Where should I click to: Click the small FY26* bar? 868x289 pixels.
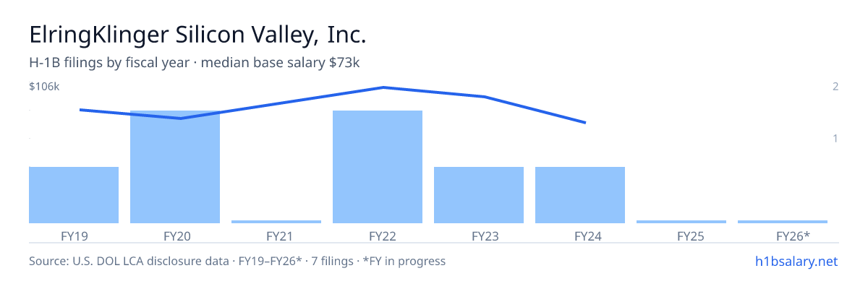click(x=783, y=222)
